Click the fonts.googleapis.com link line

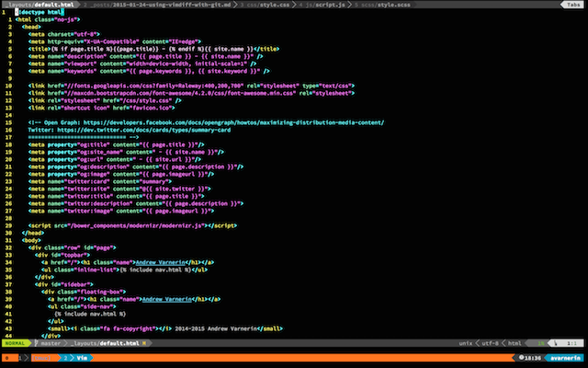point(191,86)
